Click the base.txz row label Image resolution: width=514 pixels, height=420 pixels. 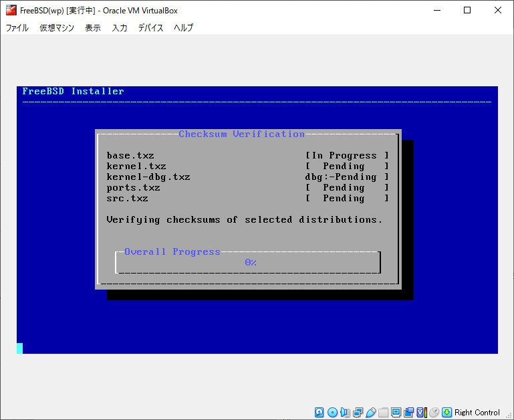point(130,156)
